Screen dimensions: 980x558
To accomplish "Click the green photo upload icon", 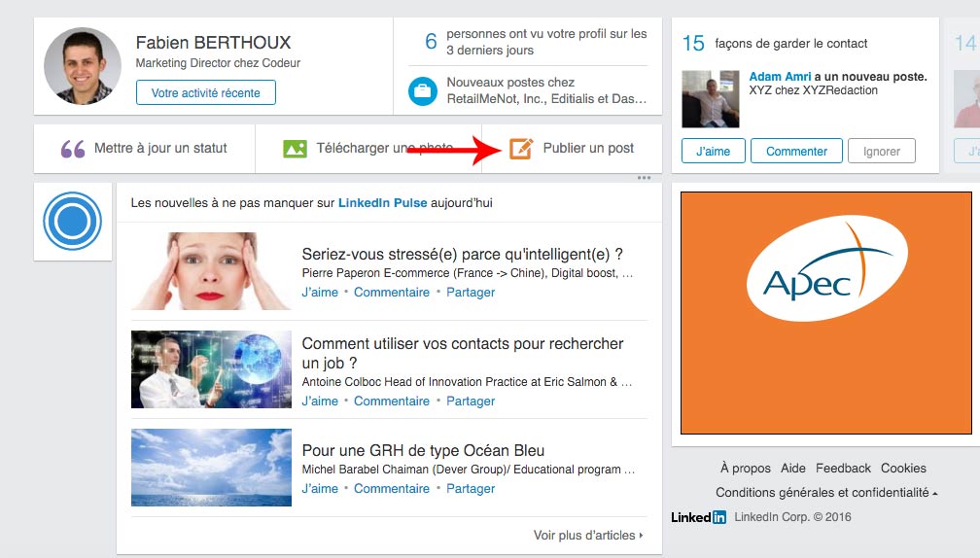I will 295,149.
